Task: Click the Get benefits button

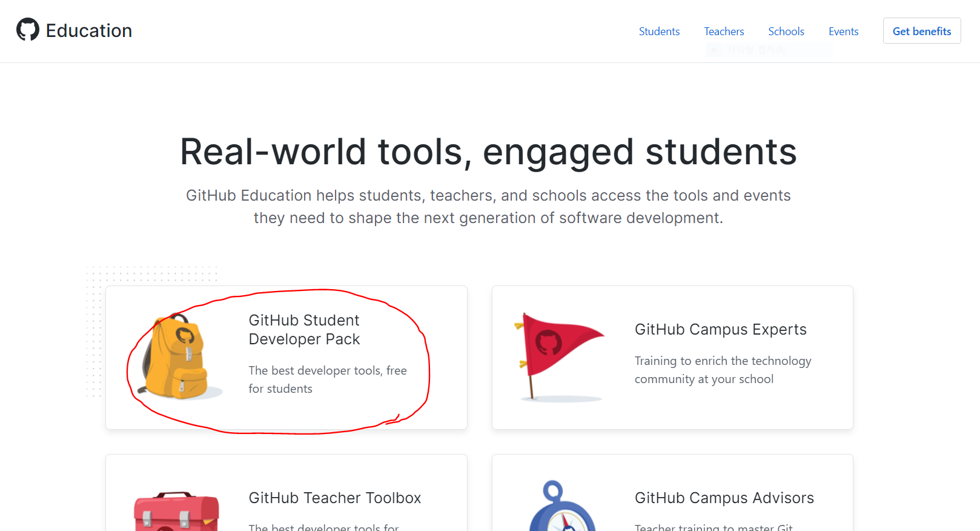Action: pyautogui.click(x=922, y=31)
